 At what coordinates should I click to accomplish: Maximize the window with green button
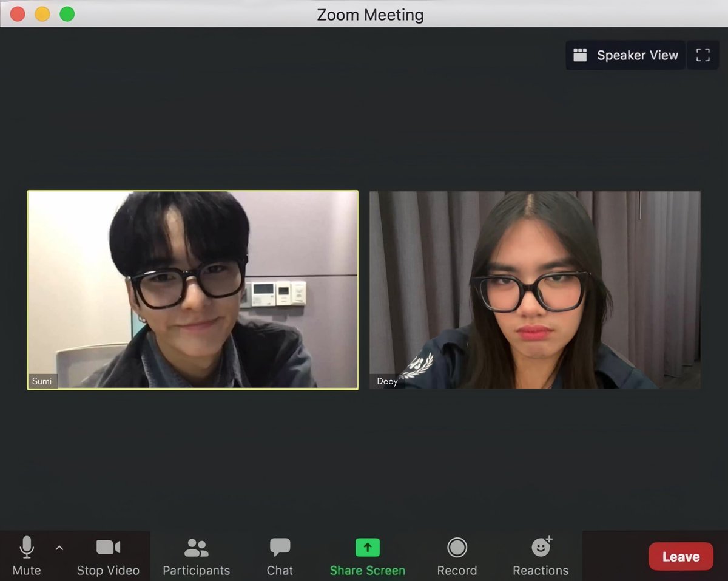pyautogui.click(x=67, y=14)
